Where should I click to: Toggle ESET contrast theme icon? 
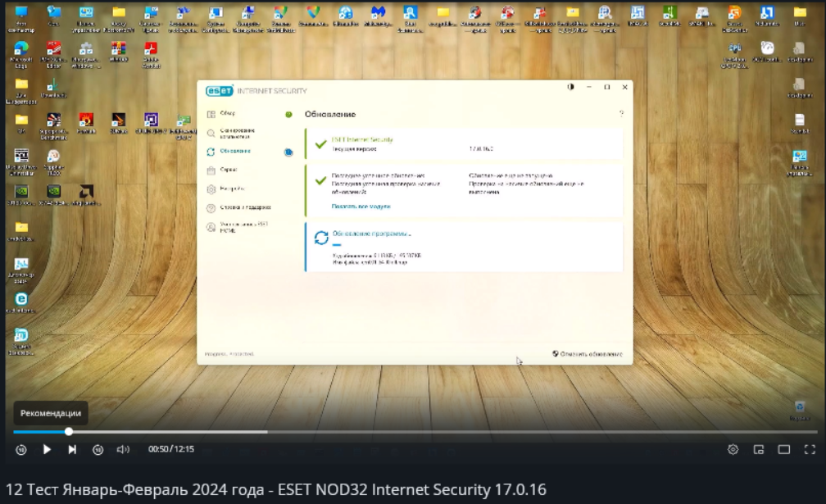tap(570, 87)
